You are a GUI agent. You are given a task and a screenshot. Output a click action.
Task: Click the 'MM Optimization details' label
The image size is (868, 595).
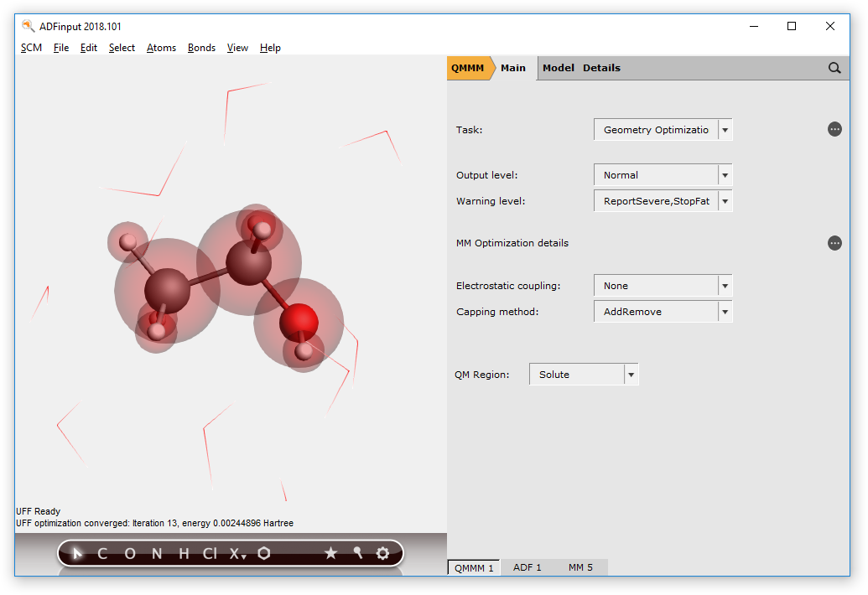(x=512, y=243)
